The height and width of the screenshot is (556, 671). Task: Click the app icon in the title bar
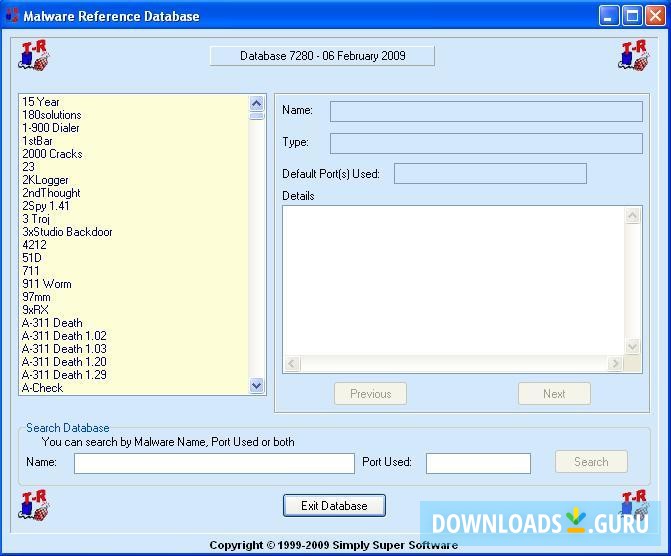click(12, 15)
